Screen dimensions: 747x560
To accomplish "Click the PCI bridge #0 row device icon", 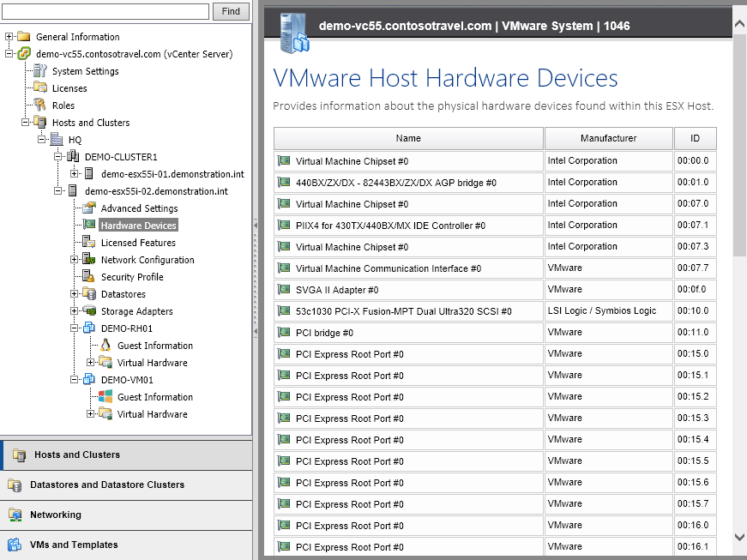I will pyautogui.click(x=284, y=332).
